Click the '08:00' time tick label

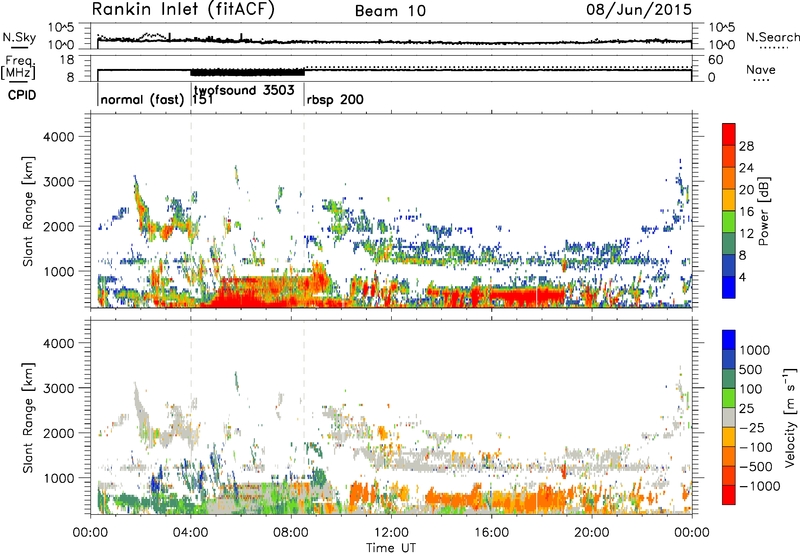pos(291,533)
